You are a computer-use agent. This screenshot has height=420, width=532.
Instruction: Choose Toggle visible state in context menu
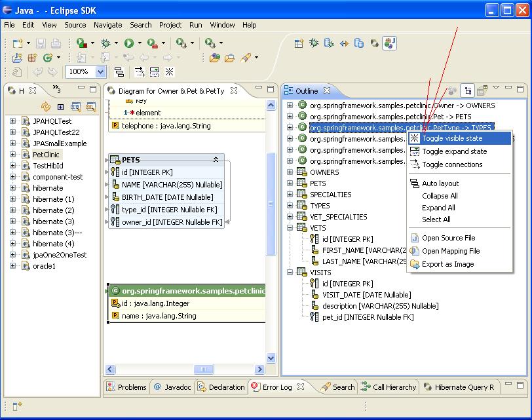tap(452, 138)
